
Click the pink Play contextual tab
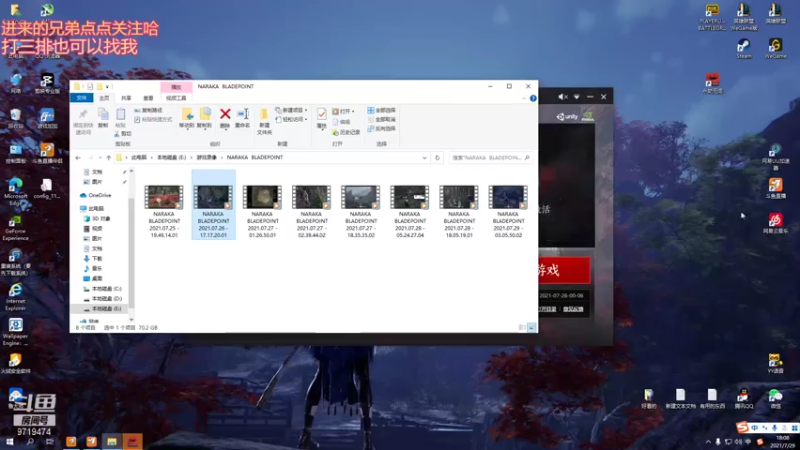pos(176,87)
